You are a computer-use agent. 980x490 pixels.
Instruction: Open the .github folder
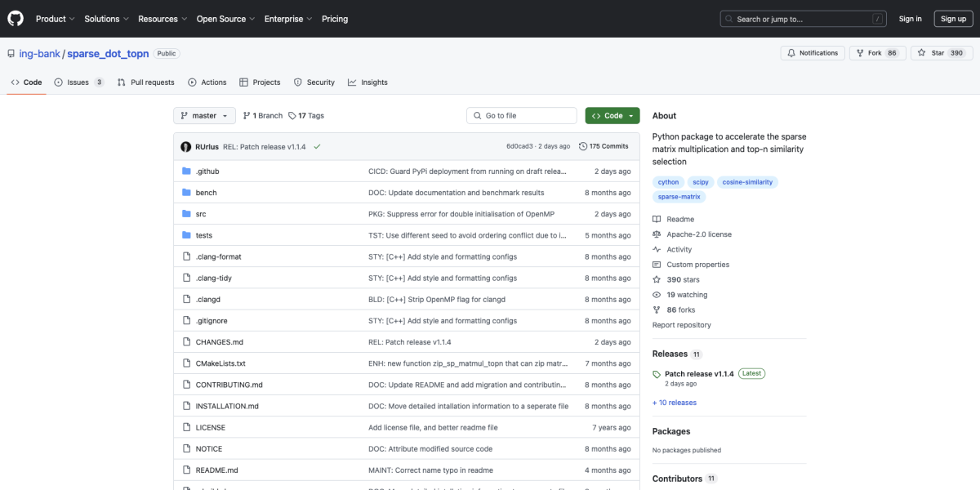(207, 171)
